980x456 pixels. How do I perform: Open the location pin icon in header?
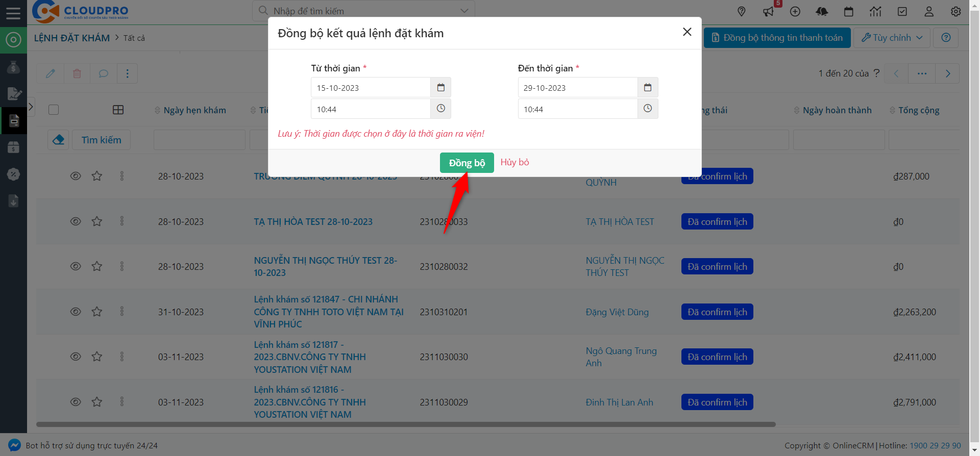coord(742,11)
